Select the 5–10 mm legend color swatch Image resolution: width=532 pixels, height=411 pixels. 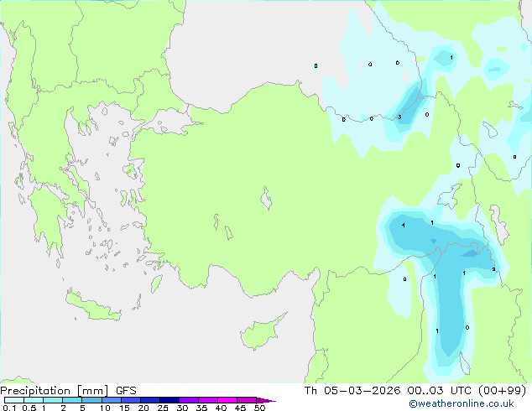(x=91, y=400)
